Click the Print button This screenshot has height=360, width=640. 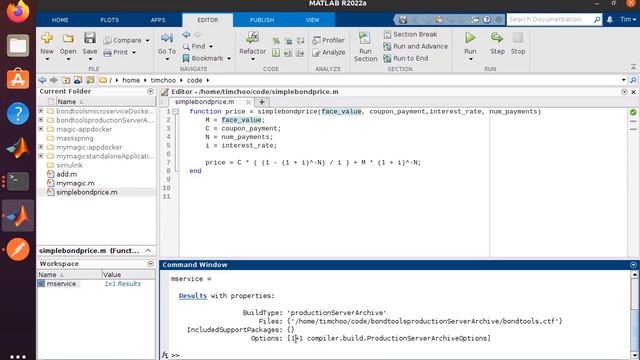[120, 52]
